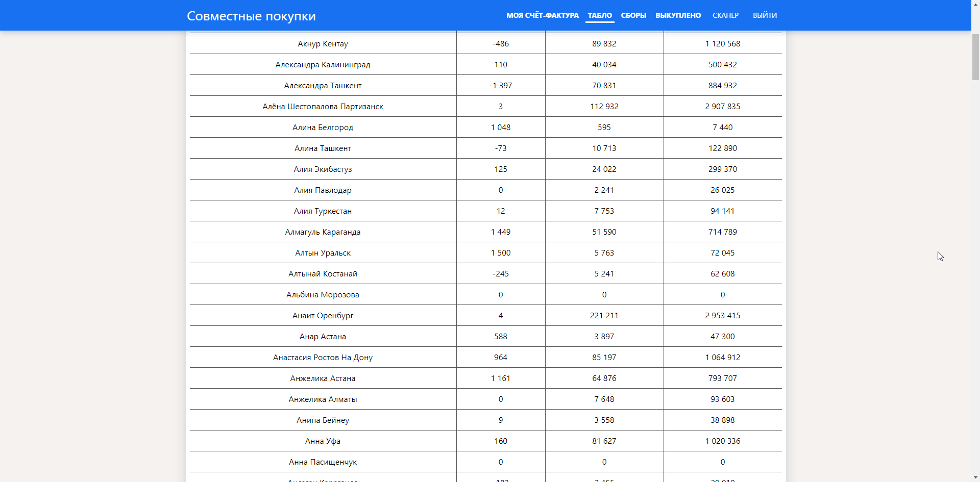The image size is (980, 482).
Task: Click value 110 in Александра Калининград row
Action: click(x=501, y=65)
